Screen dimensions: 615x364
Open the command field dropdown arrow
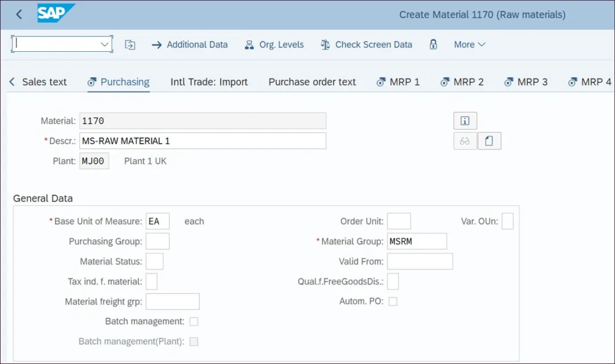point(104,44)
